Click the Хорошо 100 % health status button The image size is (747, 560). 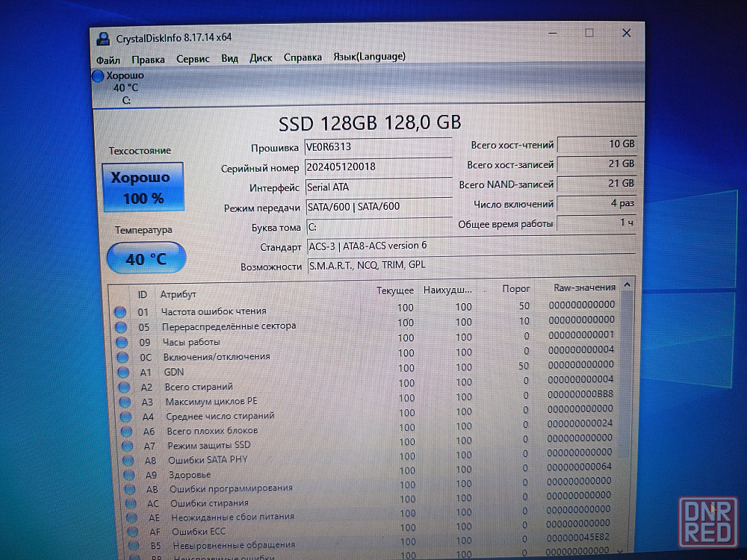coord(143,187)
